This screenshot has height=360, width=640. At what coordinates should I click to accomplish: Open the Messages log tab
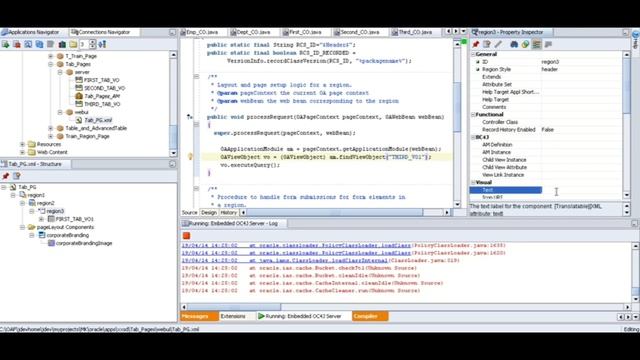coord(199,316)
